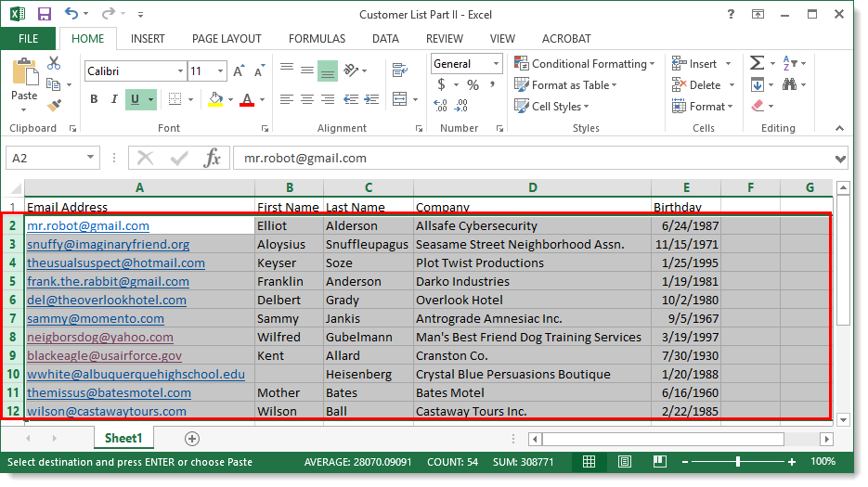Open the font name Calibri dropdown
The image size is (868, 487).
(180, 70)
